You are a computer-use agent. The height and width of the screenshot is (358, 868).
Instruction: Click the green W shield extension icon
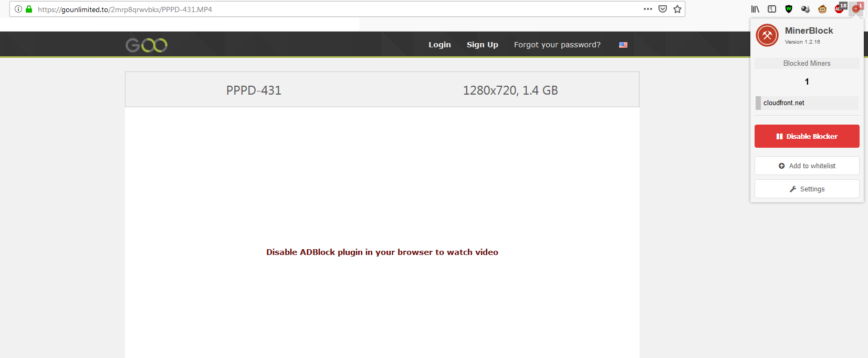click(789, 9)
